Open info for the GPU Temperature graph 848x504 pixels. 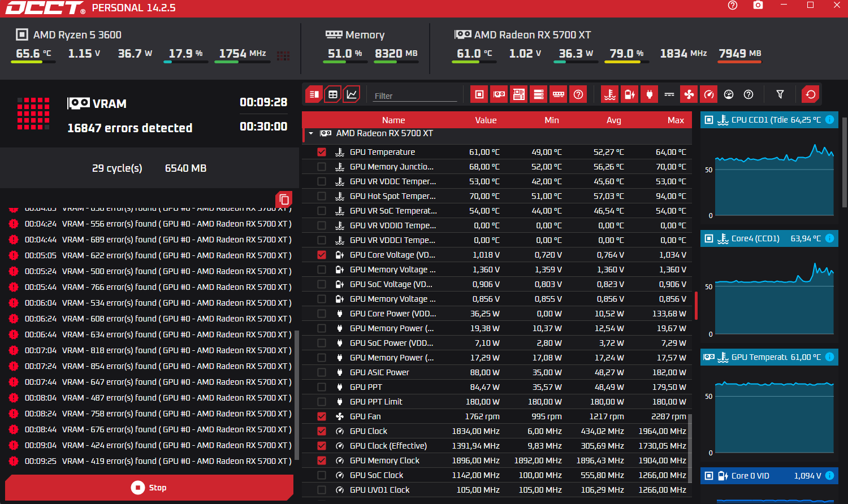(829, 357)
